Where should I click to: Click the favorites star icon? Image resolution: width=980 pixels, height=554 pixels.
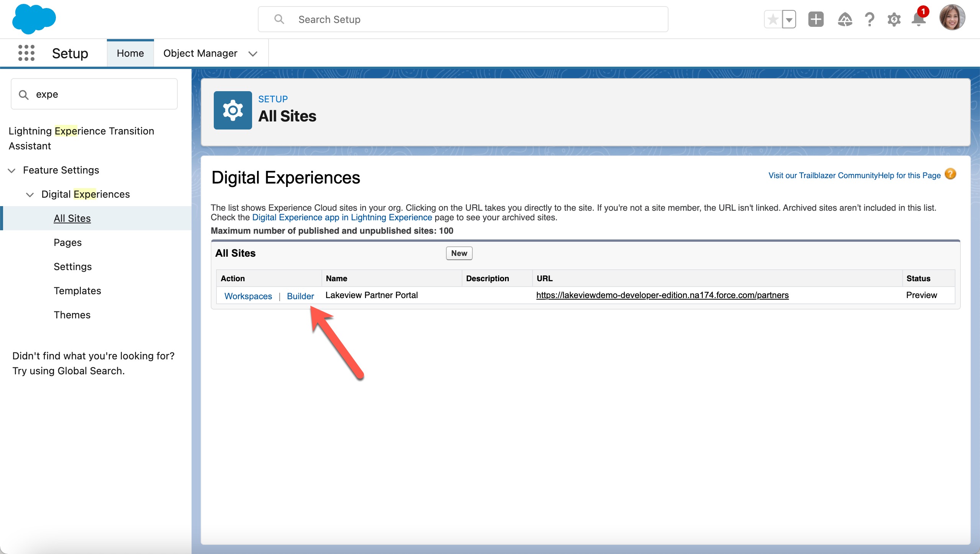point(773,19)
